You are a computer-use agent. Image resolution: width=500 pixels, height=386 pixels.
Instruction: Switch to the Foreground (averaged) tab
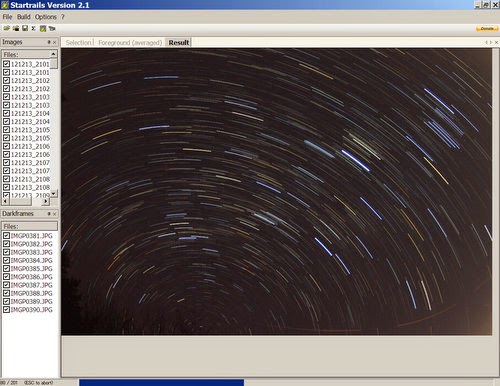[130, 43]
